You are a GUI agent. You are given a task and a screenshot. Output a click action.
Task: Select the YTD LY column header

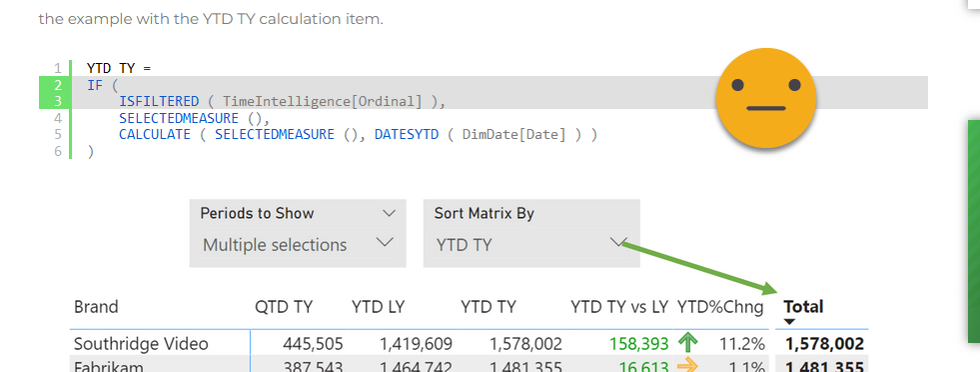pyautogui.click(x=379, y=307)
